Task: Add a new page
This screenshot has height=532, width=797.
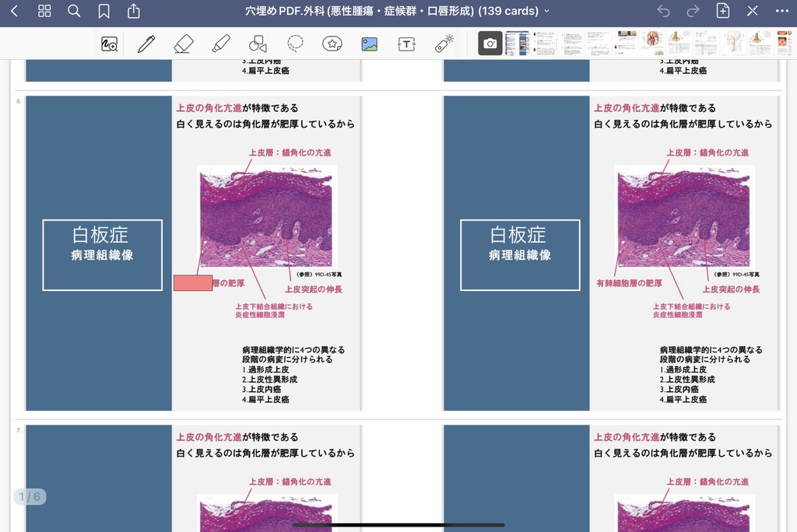Action: (723, 11)
